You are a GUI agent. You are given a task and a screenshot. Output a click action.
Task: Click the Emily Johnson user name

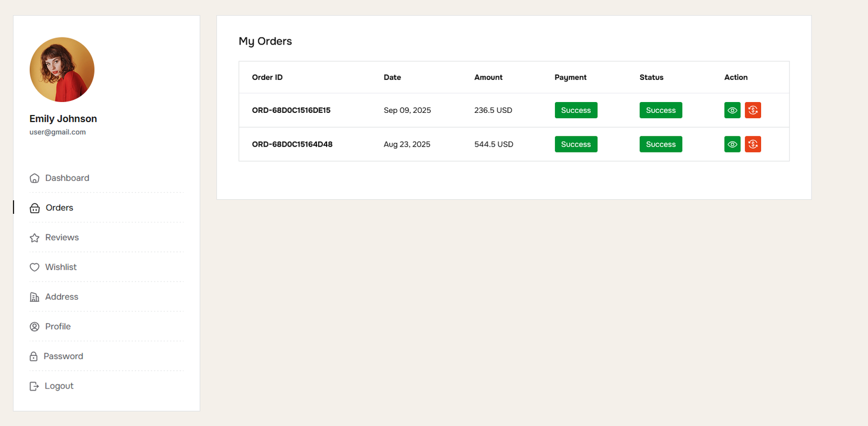click(63, 119)
